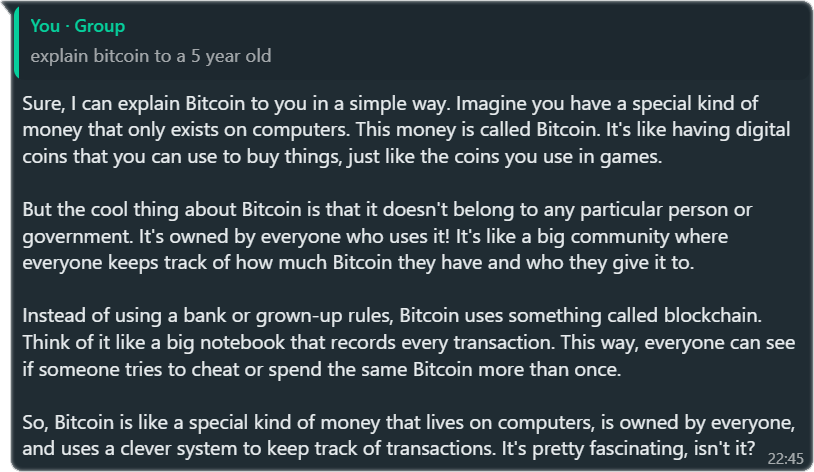This screenshot has height=472, width=814.
Task: Click the final paragraph starting "So, Bitcoin is like"
Action: [x=409, y=435]
